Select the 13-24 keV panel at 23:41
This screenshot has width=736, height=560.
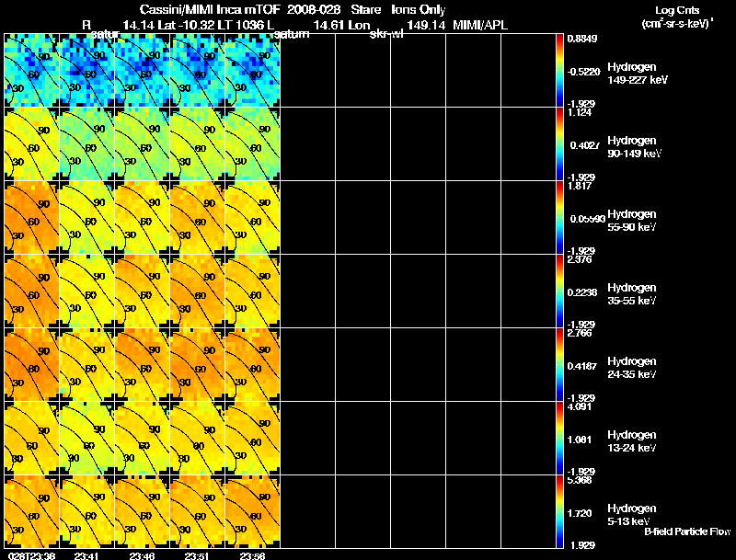pyautogui.click(x=86, y=439)
